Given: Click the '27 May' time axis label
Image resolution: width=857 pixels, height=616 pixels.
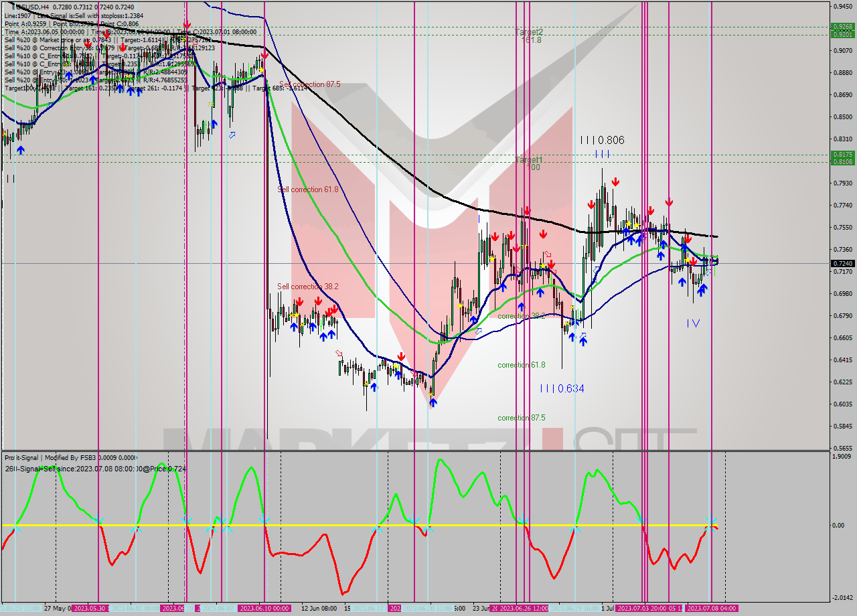Looking at the screenshot, I should (56, 608).
